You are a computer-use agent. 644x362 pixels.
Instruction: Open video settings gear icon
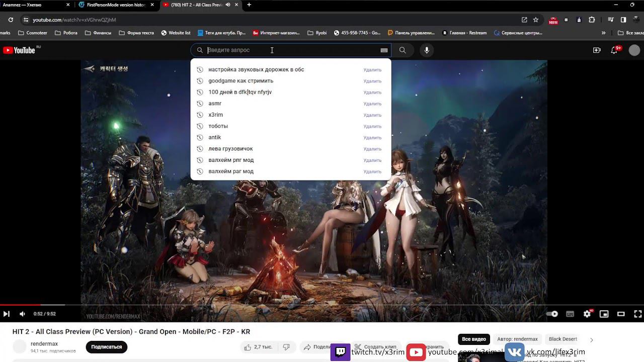click(x=587, y=314)
